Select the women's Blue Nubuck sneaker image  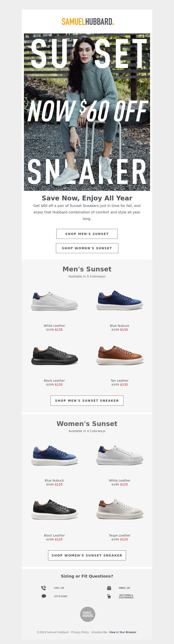[54, 455]
